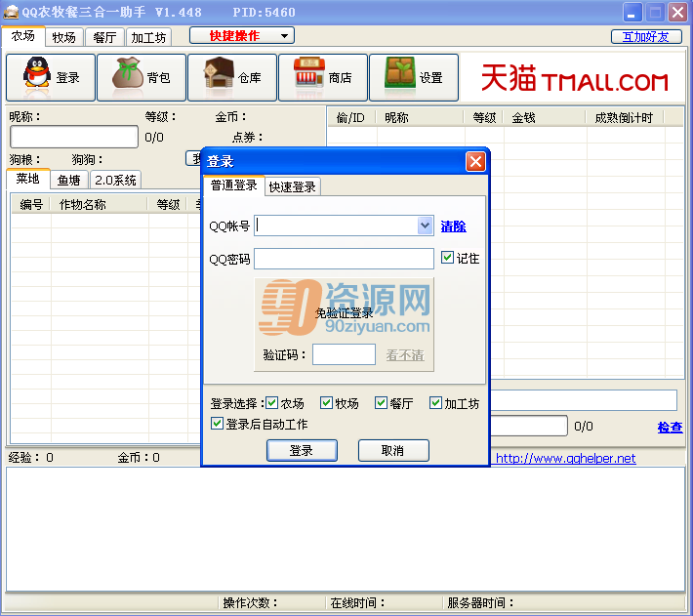Close the 登录 dialog with the red X
Image resolution: width=693 pixels, height=616 pixels.
click(475, 161)
